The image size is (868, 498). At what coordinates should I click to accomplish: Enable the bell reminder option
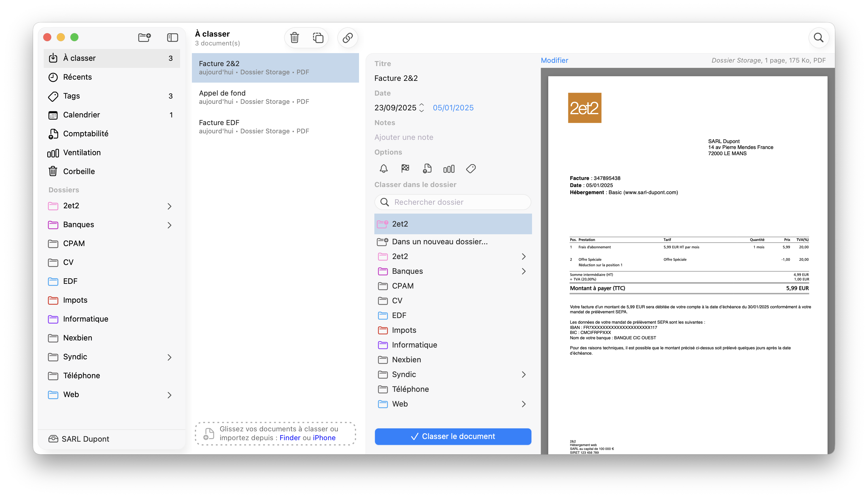(x=384, y=169)
